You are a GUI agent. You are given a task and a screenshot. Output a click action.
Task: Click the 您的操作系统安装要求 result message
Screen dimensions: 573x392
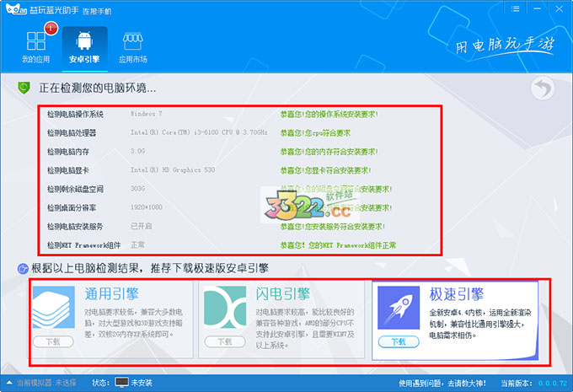[x=329, y=115]
